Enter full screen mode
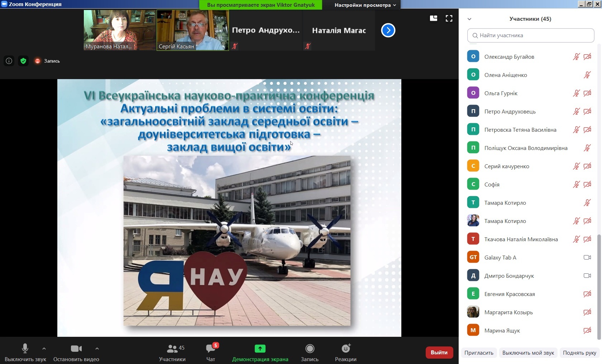602x364 pixels. [449, 18]
